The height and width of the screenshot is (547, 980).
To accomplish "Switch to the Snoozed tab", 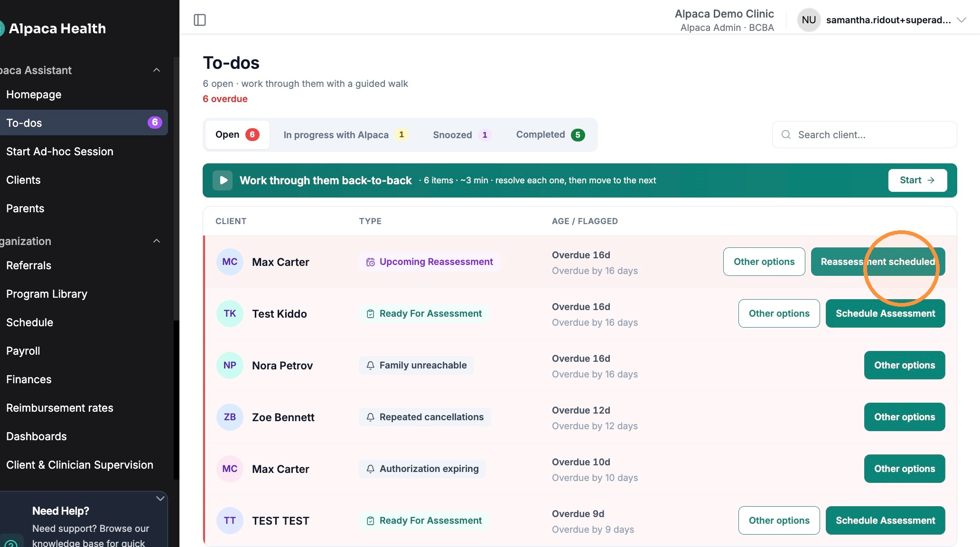I will pyautogui.click(x=462, y=135).
